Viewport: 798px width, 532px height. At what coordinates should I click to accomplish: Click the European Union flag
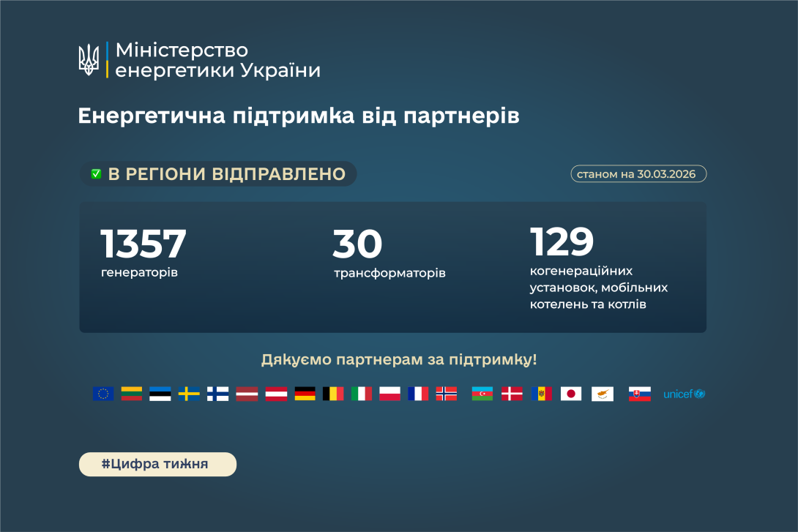click(103, 394)
